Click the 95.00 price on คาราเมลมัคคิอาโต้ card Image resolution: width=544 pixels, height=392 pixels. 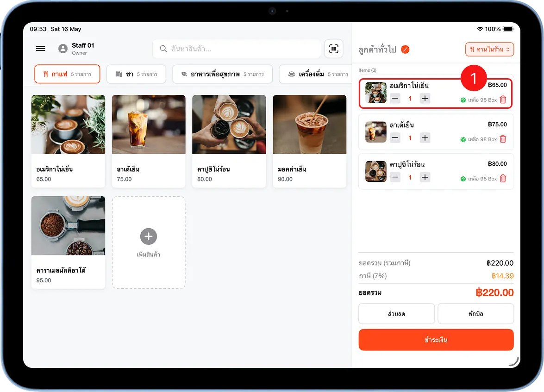[x=44, y=280]
